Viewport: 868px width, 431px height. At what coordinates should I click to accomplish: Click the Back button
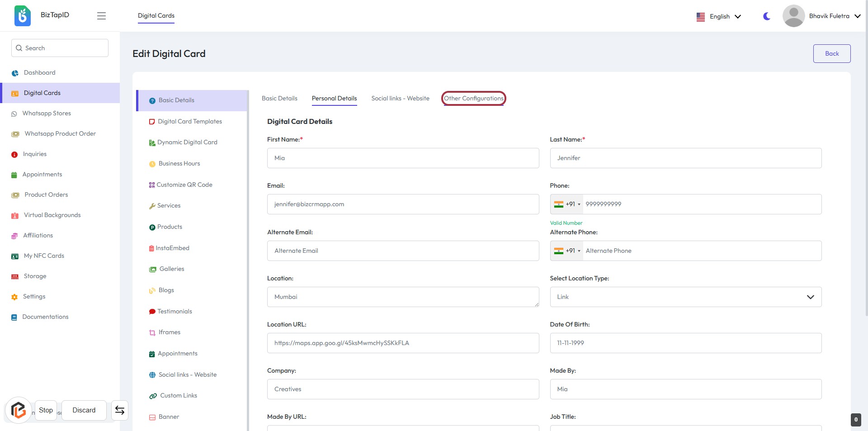coord(831,54)
